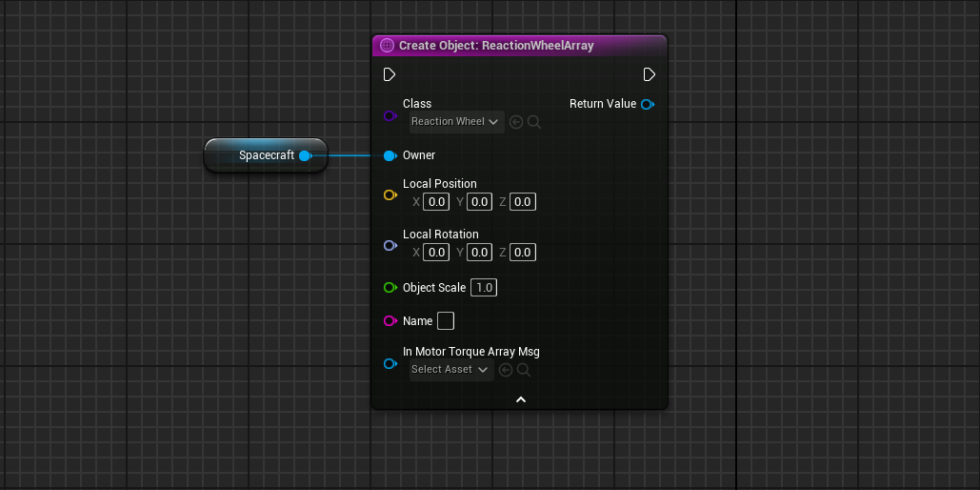The height and width of the screenshot is (490, 980).
Task: Click the output execution pin on Create Object node
Action: point(649,74)
